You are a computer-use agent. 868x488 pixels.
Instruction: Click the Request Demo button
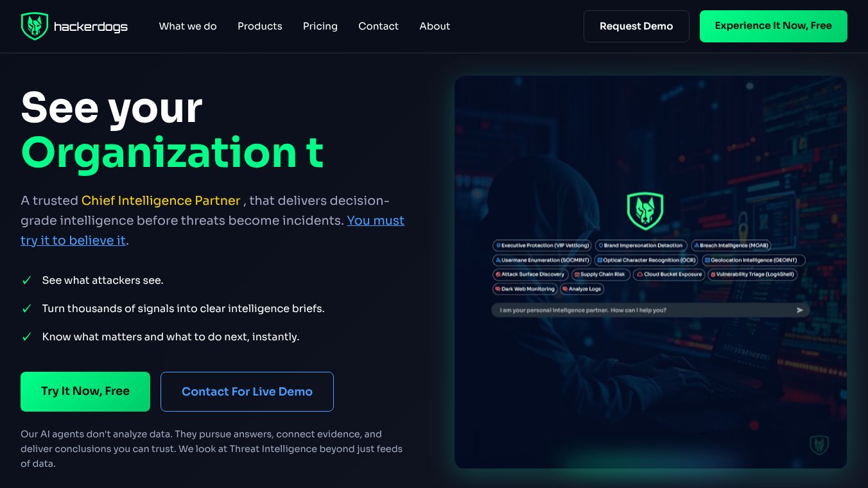(636, 26)
